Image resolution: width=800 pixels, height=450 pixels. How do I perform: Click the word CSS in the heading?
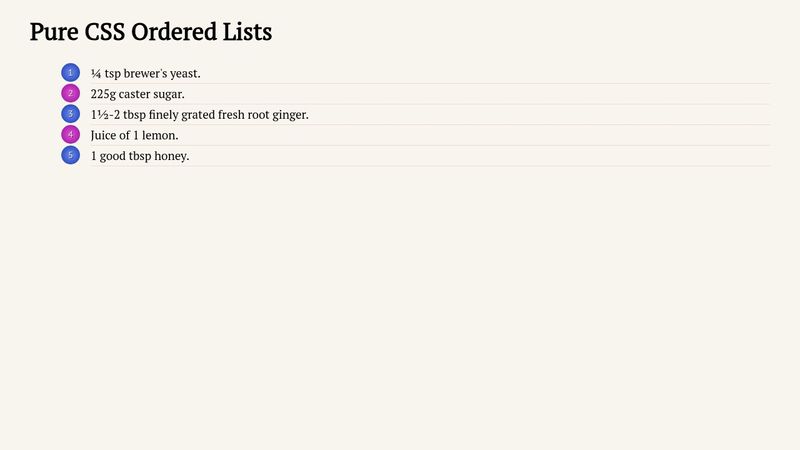(x=105, y=32)
